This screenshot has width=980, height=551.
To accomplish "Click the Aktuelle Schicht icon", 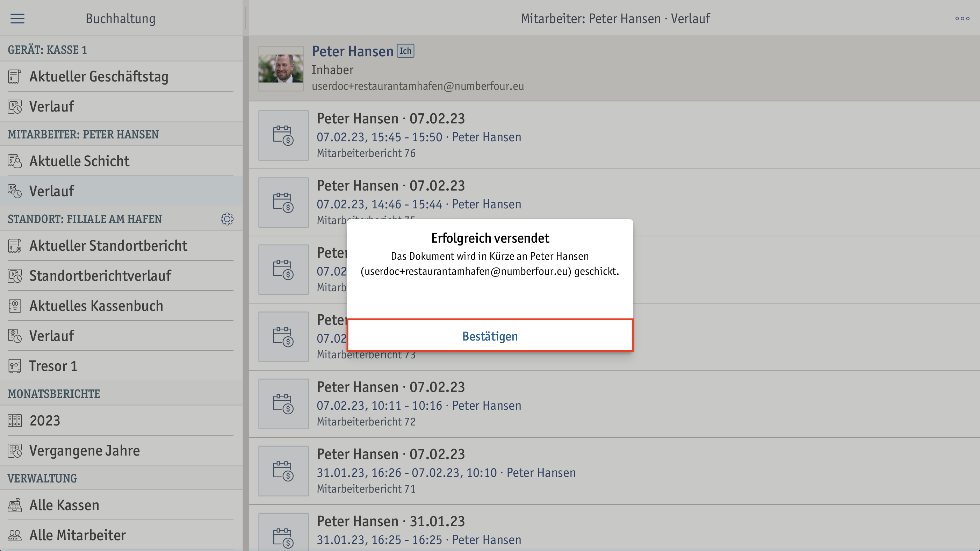I will pyautogui.click(x=14, y=161).
